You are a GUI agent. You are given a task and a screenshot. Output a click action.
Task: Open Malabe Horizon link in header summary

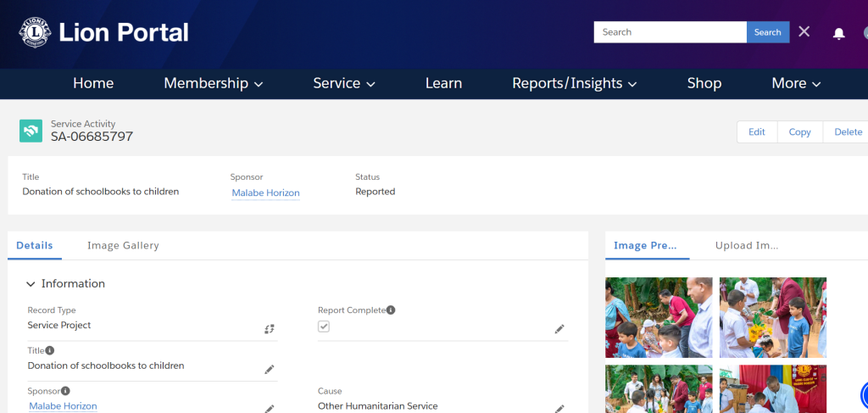[265, 193]
